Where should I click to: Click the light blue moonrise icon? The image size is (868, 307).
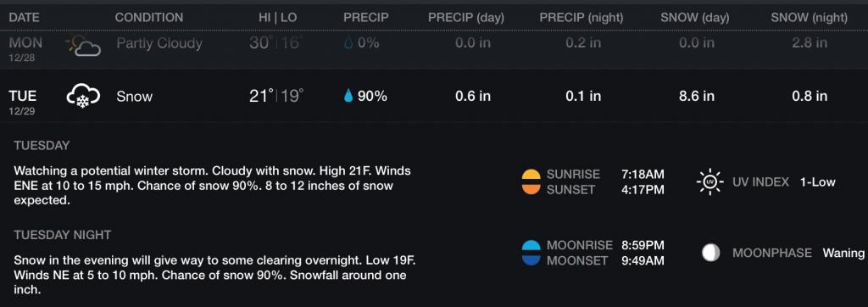(531, 245)
